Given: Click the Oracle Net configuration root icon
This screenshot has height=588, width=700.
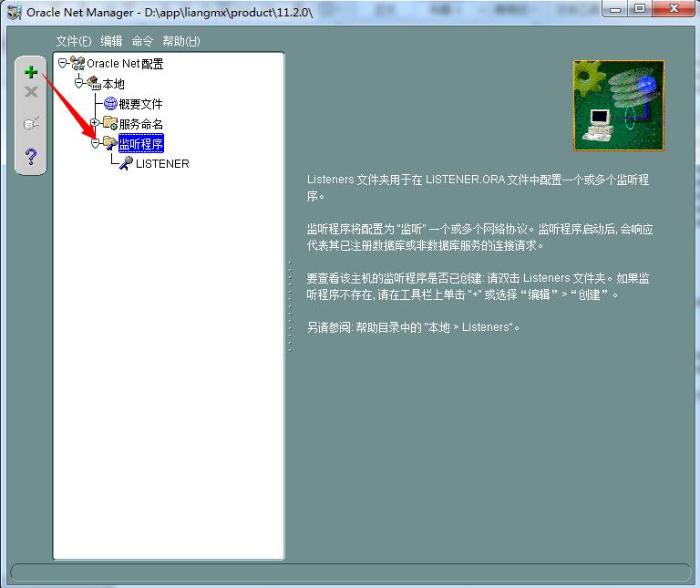Looking at the screenshot, I should pyautogui.click(x=77, y=64).
